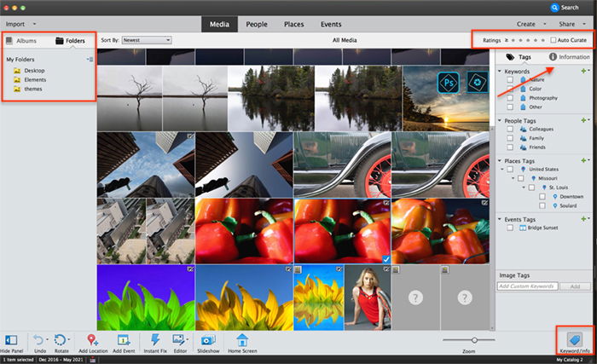Open the Sort By Newest dropdown
Screen dimensions: 597x364
(x=147, y=40)
